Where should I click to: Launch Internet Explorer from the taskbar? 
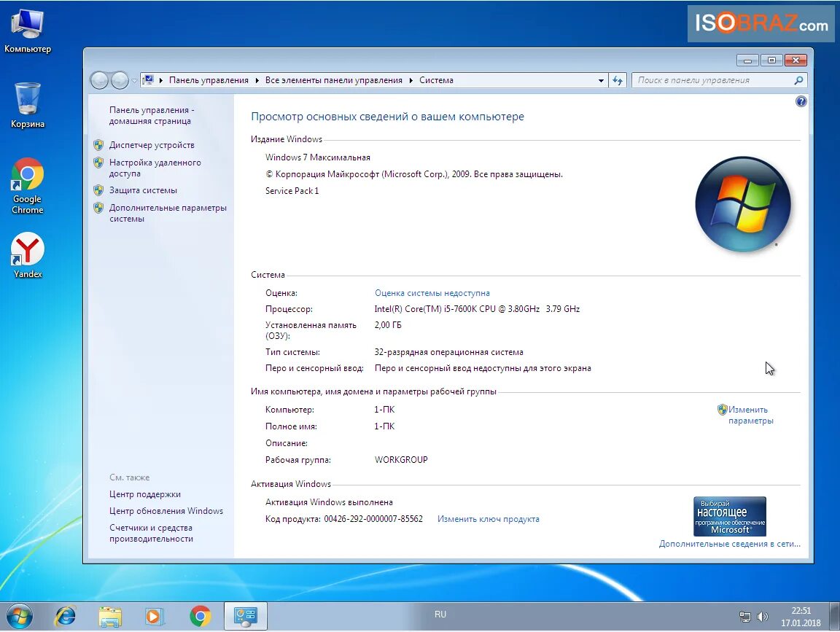(x=66, y=617)
